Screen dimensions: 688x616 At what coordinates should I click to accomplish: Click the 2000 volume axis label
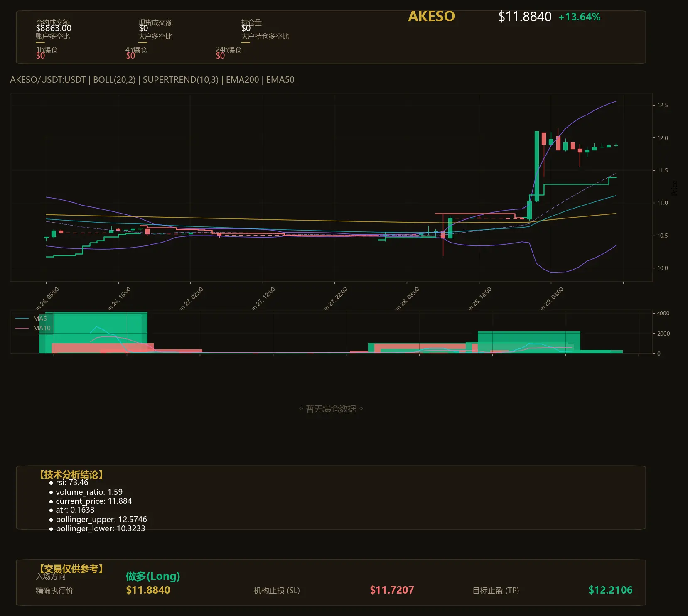663,334
